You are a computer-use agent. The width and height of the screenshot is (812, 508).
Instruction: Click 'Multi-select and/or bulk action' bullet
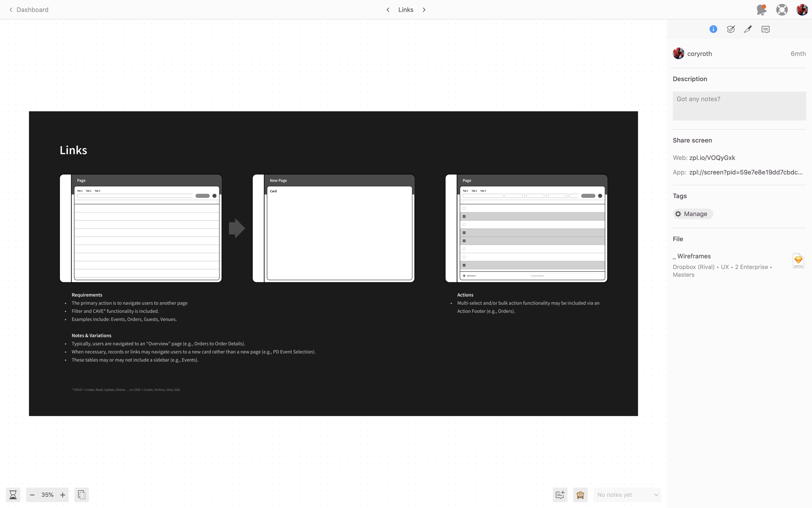pos(528,307)
